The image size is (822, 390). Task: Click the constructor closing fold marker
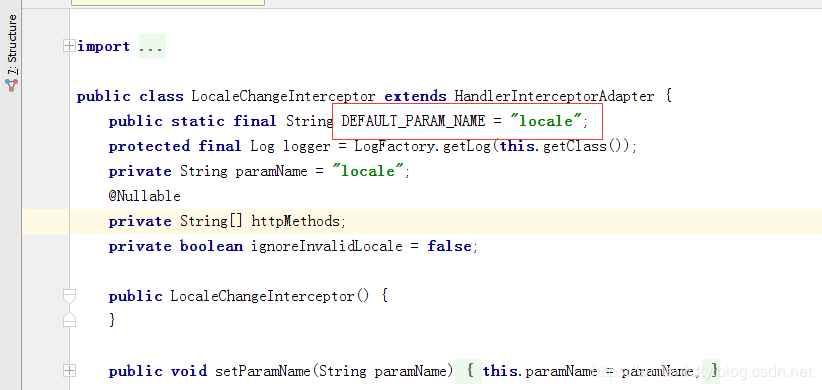(69, 319)
